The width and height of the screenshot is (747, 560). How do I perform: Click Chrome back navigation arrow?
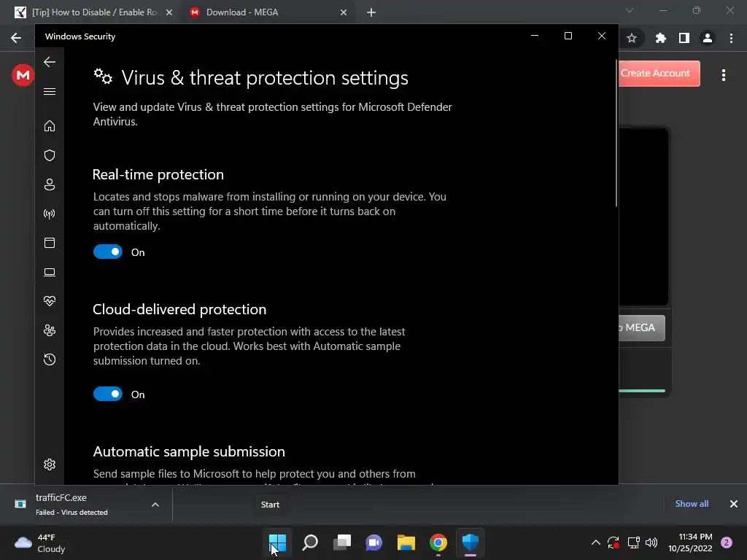tap(16, 38)
